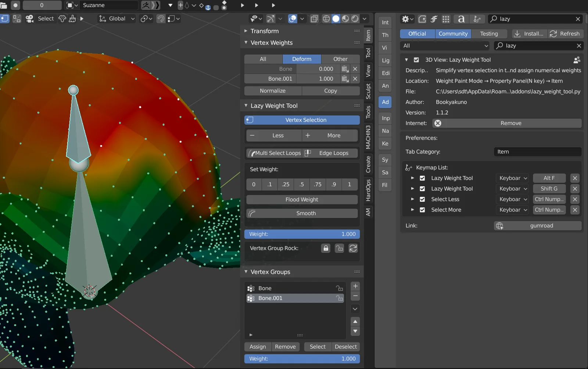Toggle snapping with the magnet icon

coord(161,18)
